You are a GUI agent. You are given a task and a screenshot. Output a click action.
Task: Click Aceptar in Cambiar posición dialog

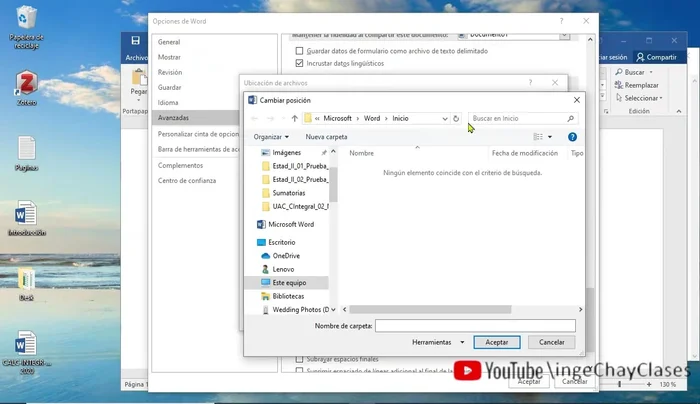pyautogui.click(x=496, y=342)
